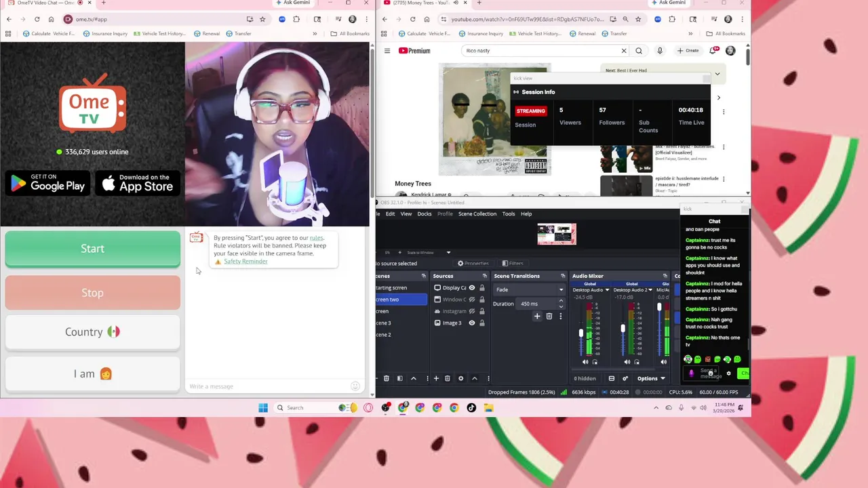The height and width of the screenshot is (488, 868).
Task: Add a new source with plus icon
Action: pyautogui.click(x=436, y=379)
